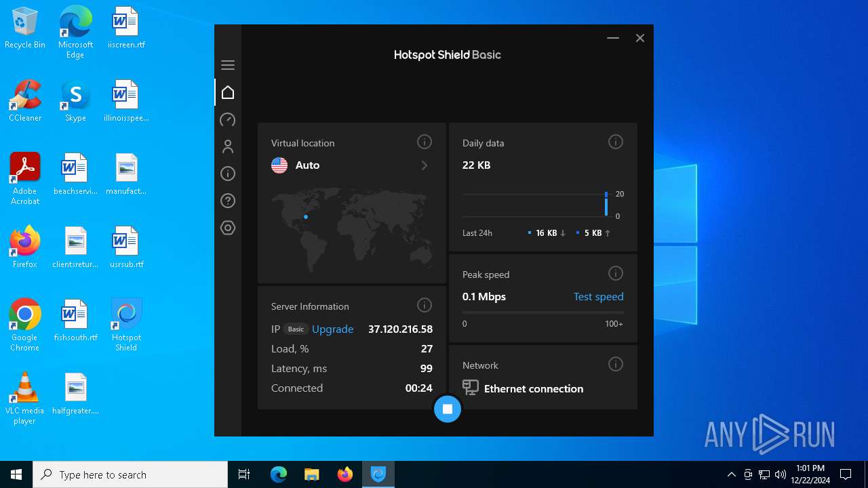Screen dimensions: 868x488
Task: Click the 22 KB daily data value
Action: (476, 165)
